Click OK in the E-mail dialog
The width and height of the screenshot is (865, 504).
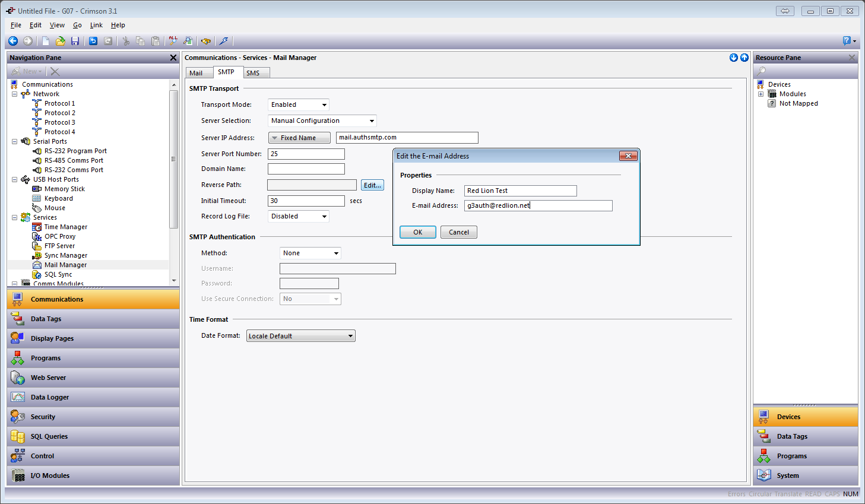coord(418,232)
